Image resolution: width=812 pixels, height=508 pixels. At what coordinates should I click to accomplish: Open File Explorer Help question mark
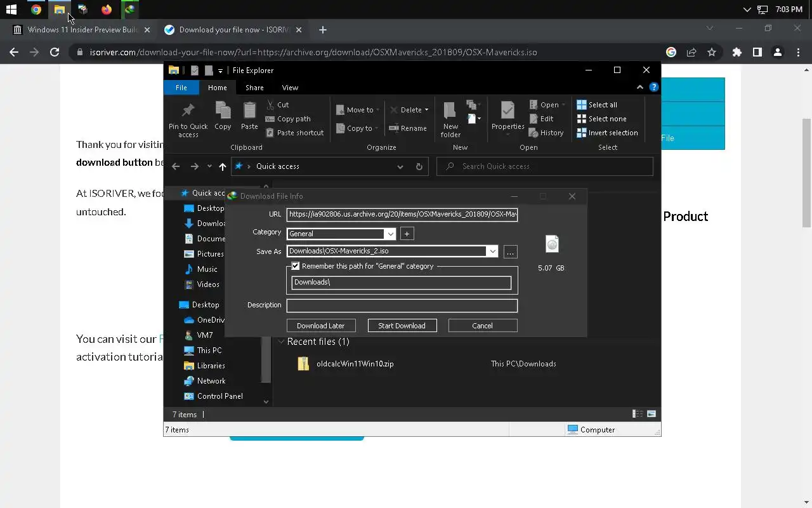tap(654, 88)
